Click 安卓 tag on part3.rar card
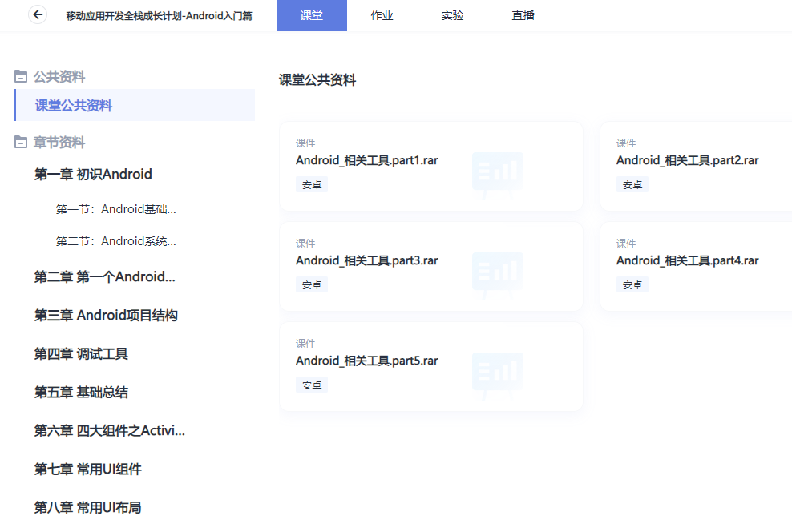This screenshot has width=792, height=532. click(312, 284)
